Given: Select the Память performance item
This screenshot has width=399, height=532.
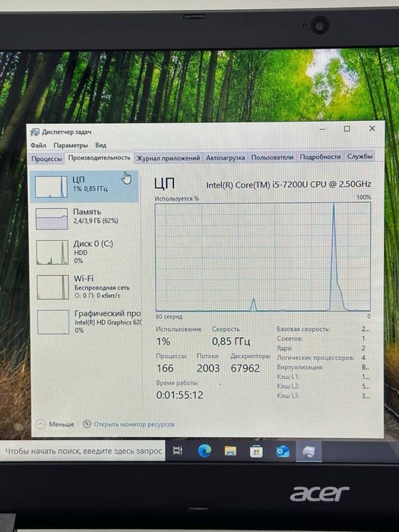Looking at the screenshot, I should 85,218.
